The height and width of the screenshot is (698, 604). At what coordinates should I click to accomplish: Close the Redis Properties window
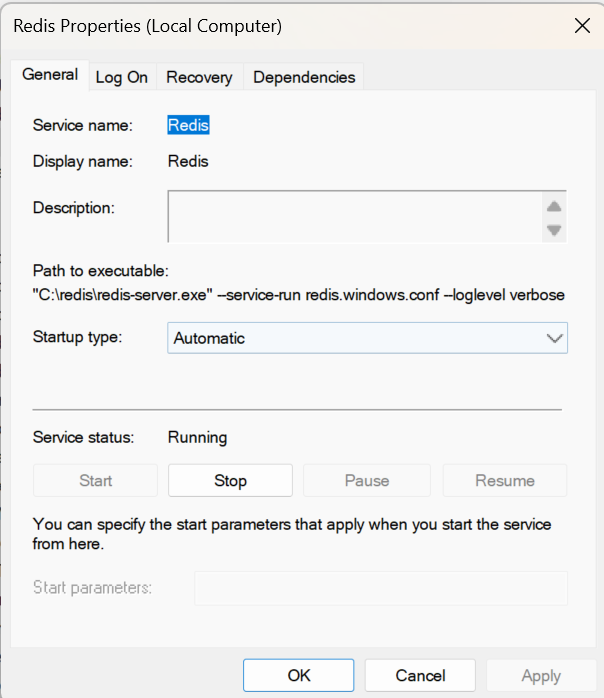582,27
